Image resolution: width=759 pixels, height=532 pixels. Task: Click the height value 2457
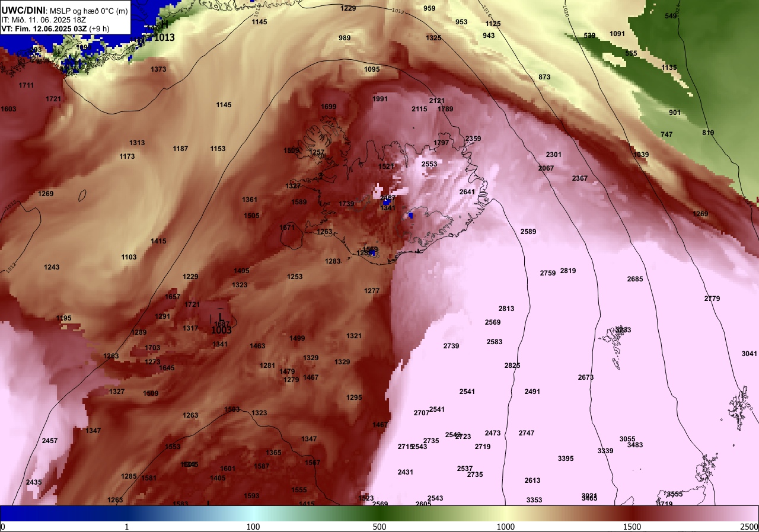pos(50,441)
